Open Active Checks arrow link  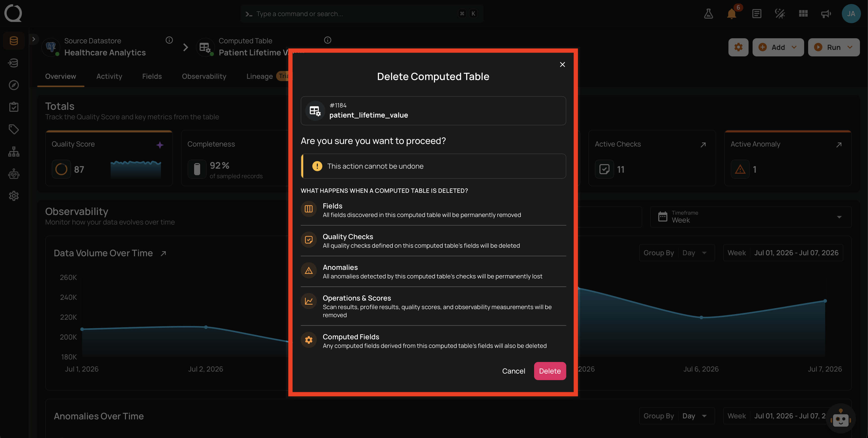[703, 145]
